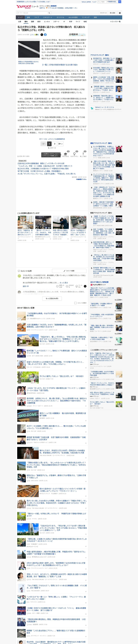
Task: Open the 坂本花織「しゃべらせろ！！！」 recommended article
Action: pyautogui.click(x=57, y=352)
